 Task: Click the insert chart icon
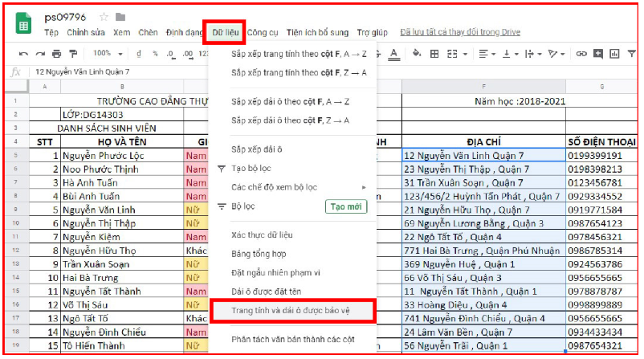pyautogui.click(x=613, y=54)
